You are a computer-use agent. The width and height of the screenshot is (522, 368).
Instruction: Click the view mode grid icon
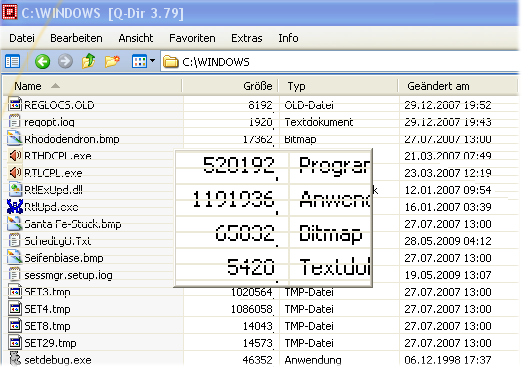[139, 62]
